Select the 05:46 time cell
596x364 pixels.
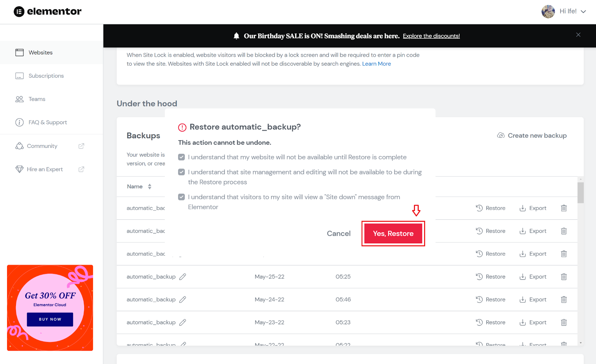click(343, 300)
